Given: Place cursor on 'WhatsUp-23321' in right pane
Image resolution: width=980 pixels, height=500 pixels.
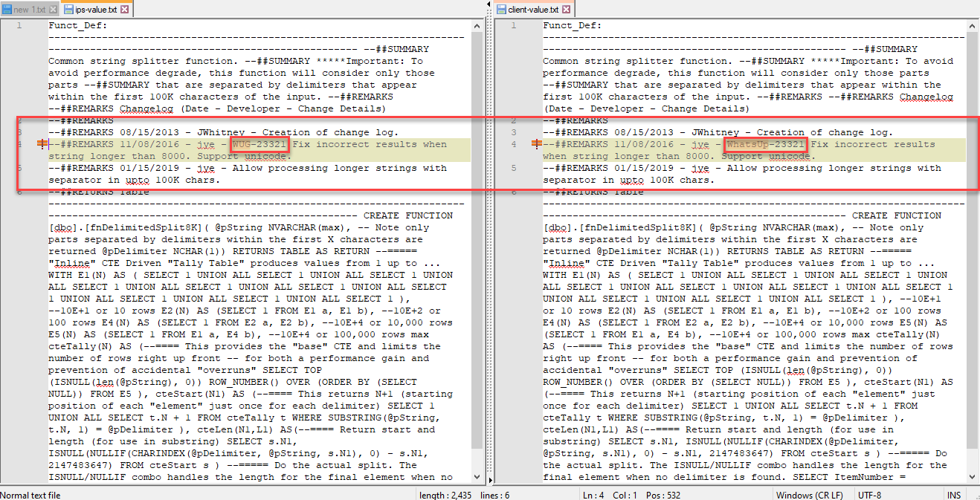Looking at the screenshot, I should [x=766, y=144].
